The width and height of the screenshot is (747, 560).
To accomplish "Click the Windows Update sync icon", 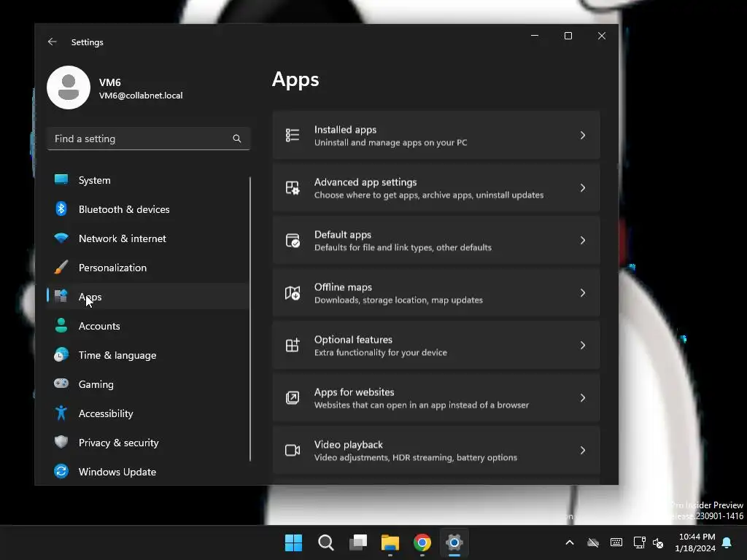I will 61,471.
